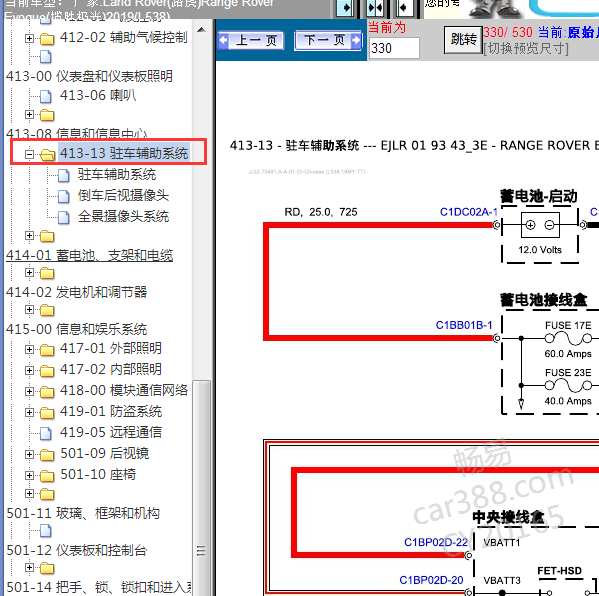Viewport: 599px width, 596px height.
Task: Select 417-01 外部照明 tree item
Action: [x=111, y=348]
